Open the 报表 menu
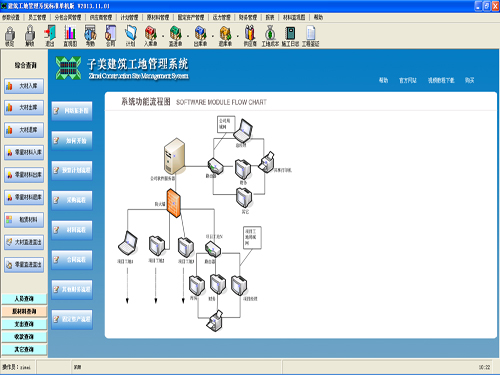 (270, 17)
